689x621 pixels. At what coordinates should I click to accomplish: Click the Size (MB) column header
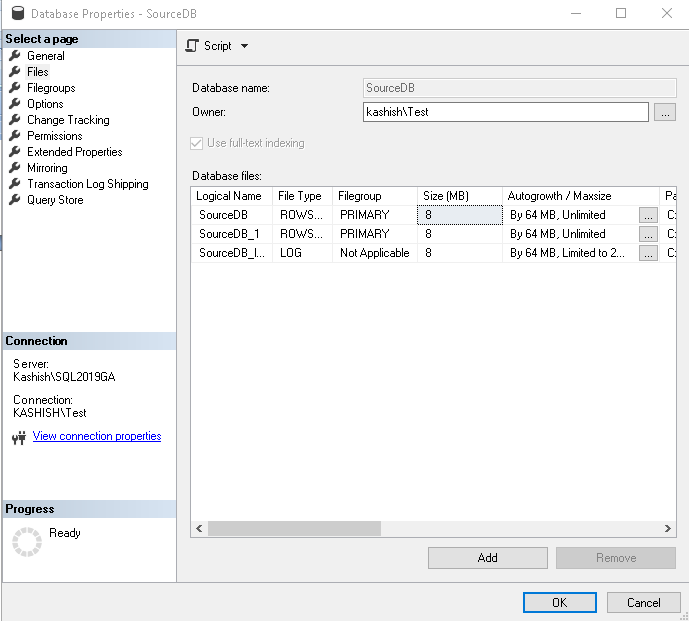point(460,196)
